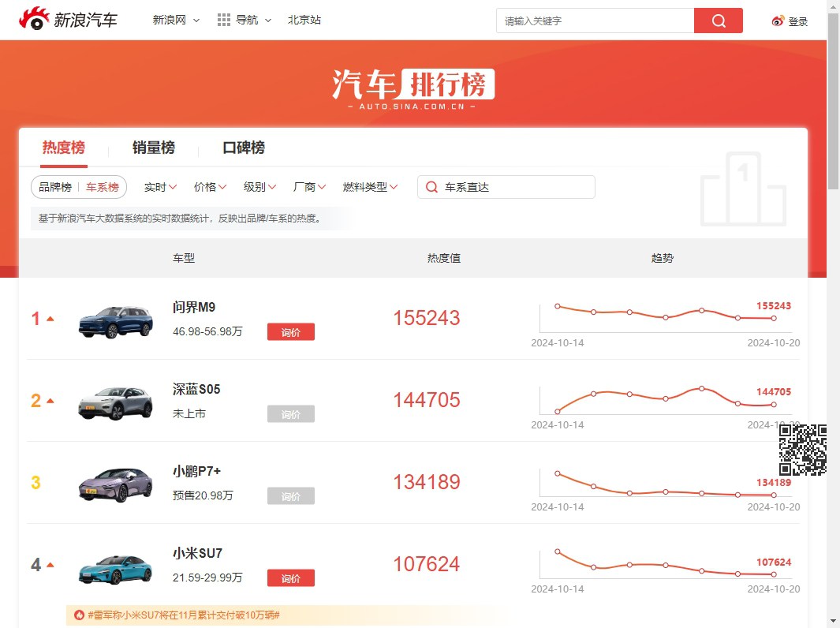The image size is (840, 628).
Task: Click heat value 107624 for 小米SU7
Action: click(427, 563)
